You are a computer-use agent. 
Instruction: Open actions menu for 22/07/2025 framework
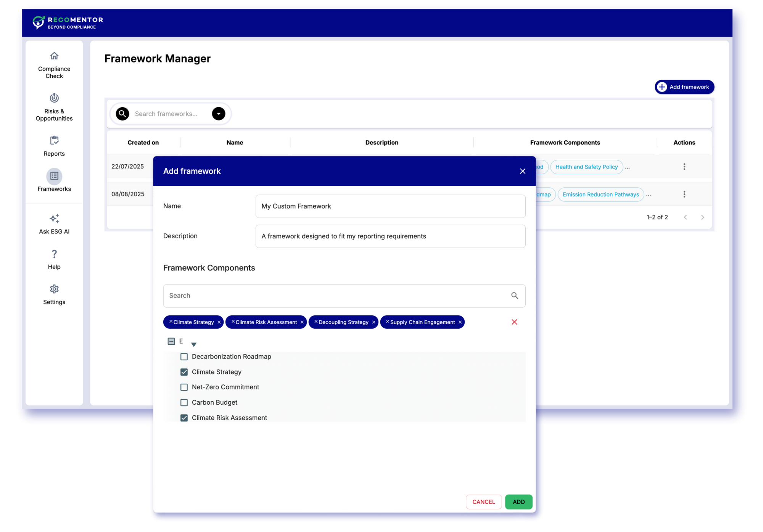[684, 167]
